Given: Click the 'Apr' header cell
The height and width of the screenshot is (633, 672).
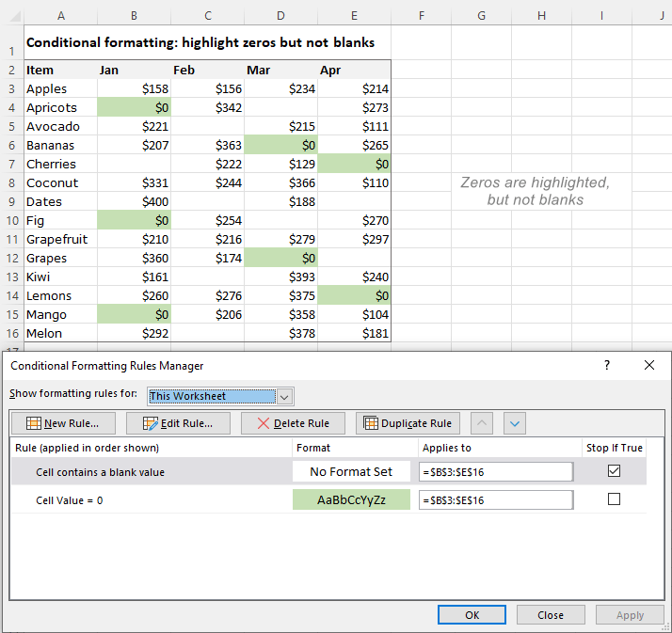Looking at the screenshot, I should (x=354, y=70).
